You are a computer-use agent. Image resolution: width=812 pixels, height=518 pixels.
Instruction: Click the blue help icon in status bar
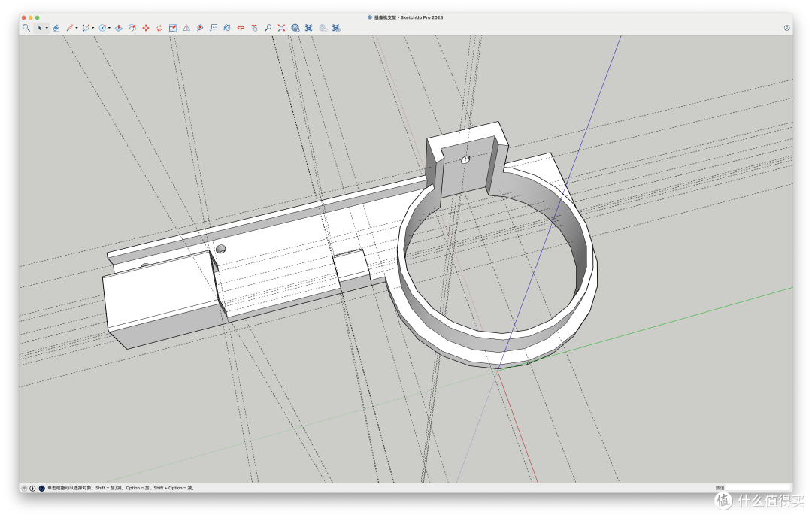[x=42, y=488]
